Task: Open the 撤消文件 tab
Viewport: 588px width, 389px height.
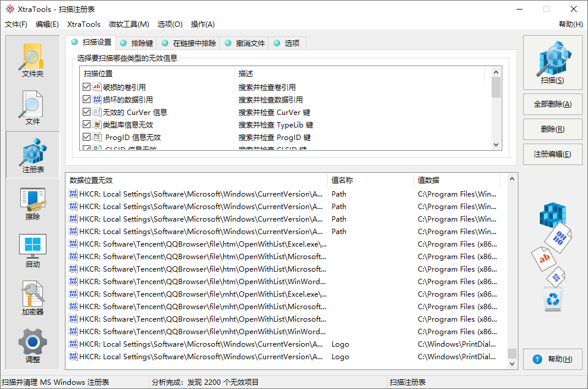Action: [x=244, y=42]
